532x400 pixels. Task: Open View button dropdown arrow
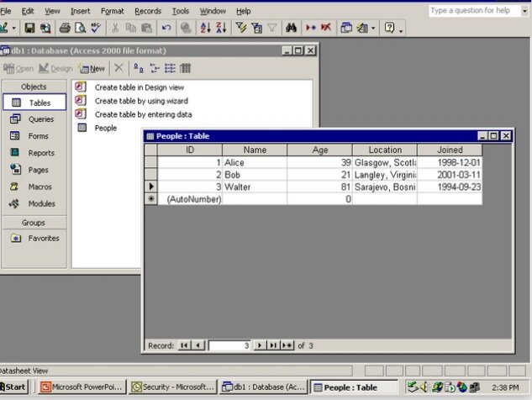[x=14, y=28]
